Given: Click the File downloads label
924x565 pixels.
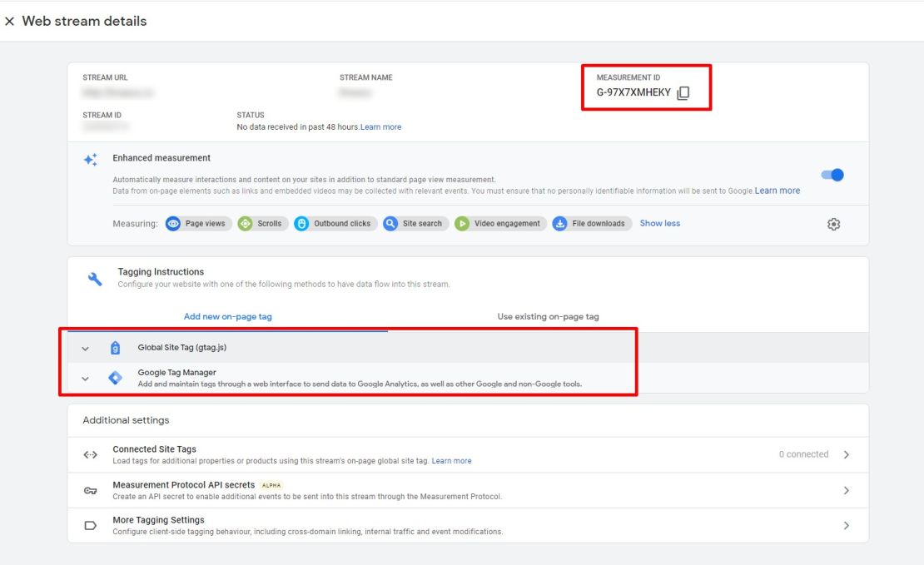Looking at the screenshot, I should click(x=599, y=224).
